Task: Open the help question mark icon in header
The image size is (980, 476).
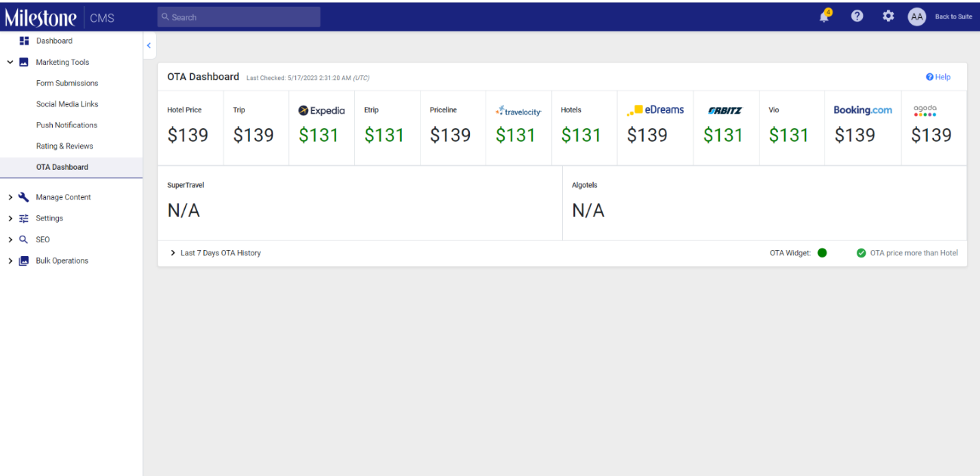Action: point(857,16)
